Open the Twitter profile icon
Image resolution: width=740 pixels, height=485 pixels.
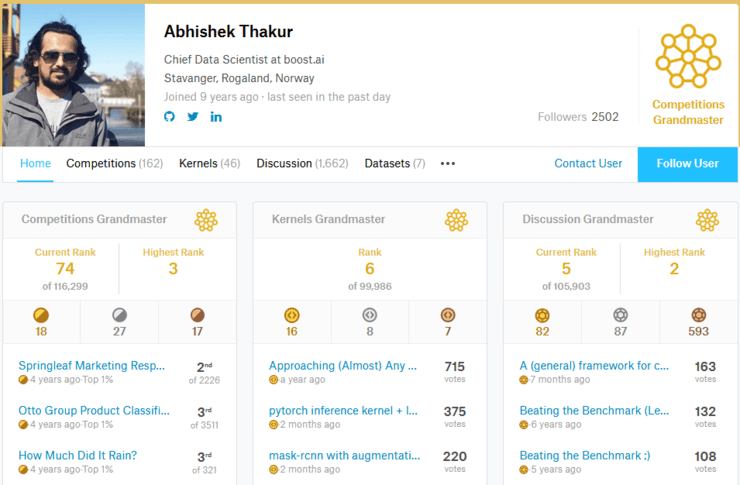(193, 117)
